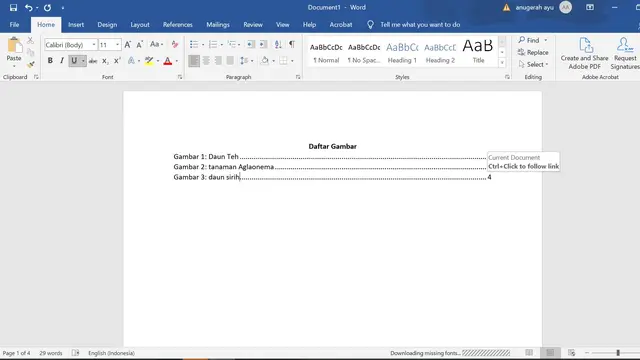Screen dimensions: 640x360
Task: Click the Replace button
Action: pyautogui.click(x=533, y=52)
